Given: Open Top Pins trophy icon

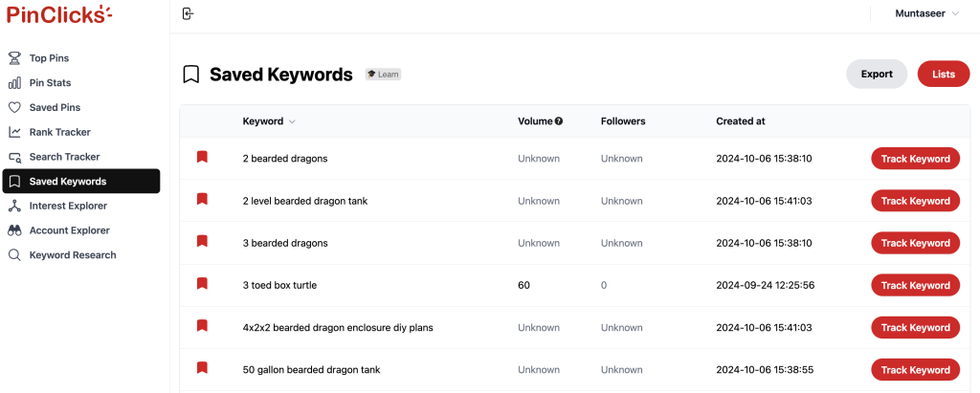Looking at the screenshot, I should [14, 58].
